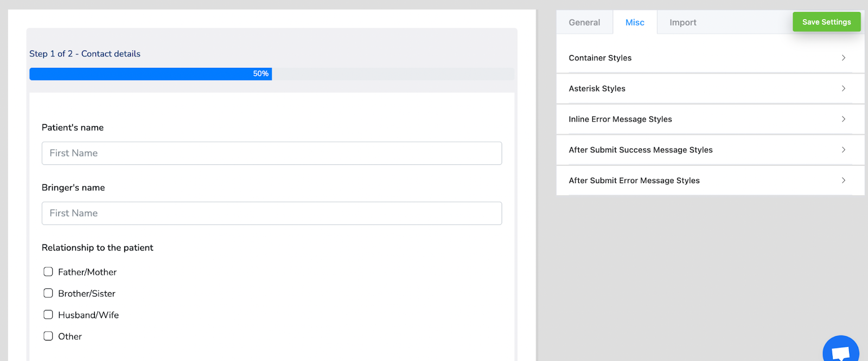868x361 pixels.
Task: Click the 50% progress bar
Action: [x=272, y=74]
